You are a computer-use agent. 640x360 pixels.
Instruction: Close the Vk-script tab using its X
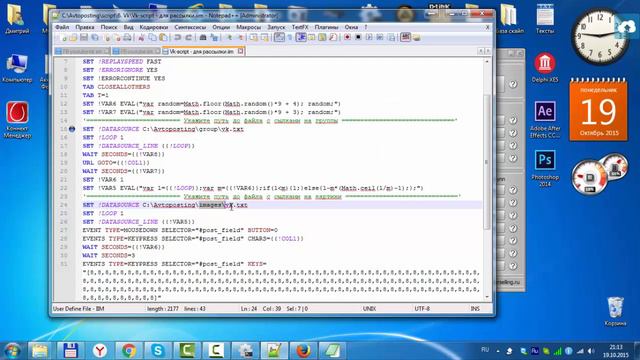pos(240,51)
